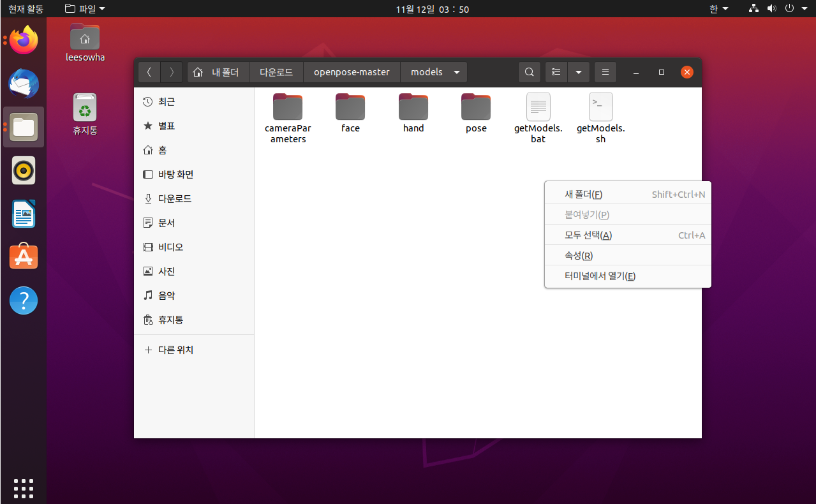816x504 pixels.
Task: Click the power icon in the top bar
Action: pos(789,9)
